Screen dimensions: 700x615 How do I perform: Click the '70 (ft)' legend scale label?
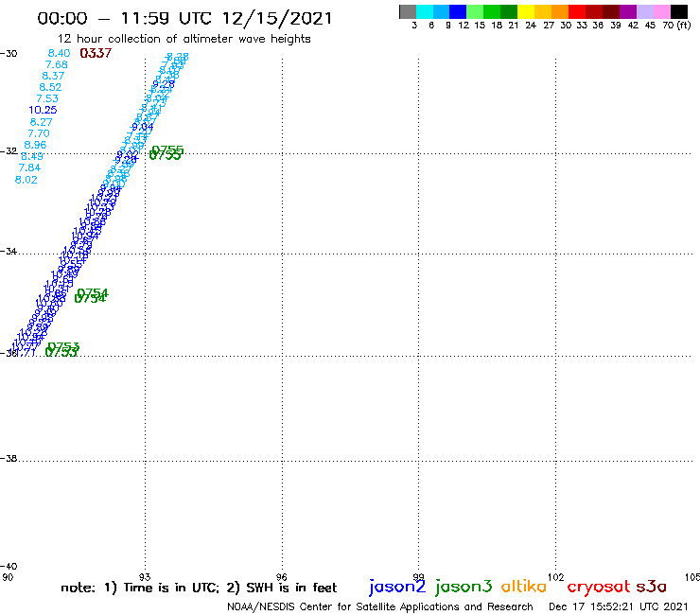pyautogui.click(x=676, y=26)
